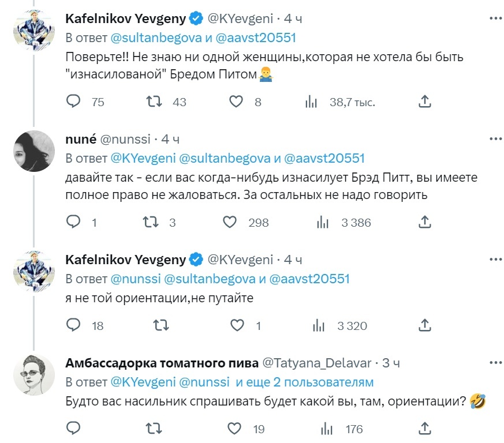Retweet the Амбассадорка томатного пива tweet
The width and height of the screenshot is (504, 443).
[x=154, y=429]
